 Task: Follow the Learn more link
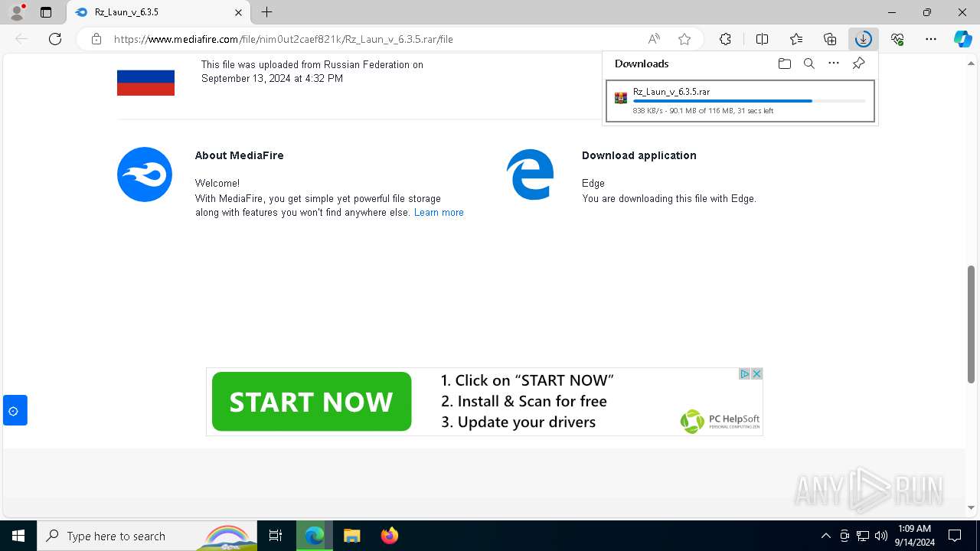coord(439,213)
